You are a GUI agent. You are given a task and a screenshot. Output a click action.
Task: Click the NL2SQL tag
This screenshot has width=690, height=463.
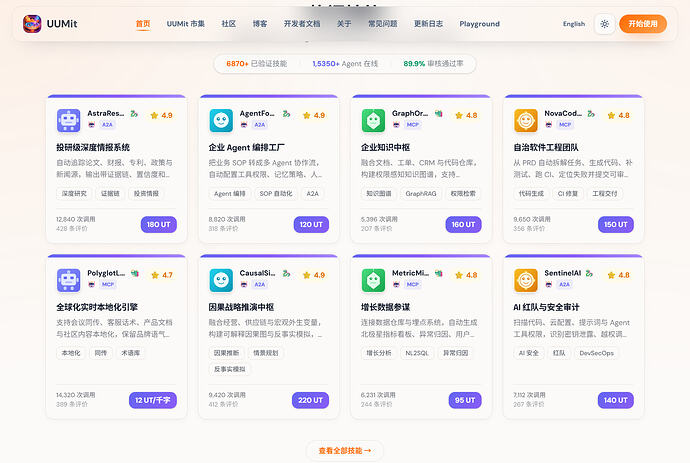tap(417, 353)
